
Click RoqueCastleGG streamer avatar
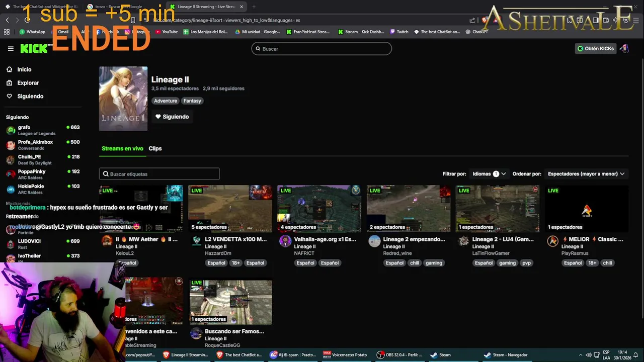pyautogui.click(x=196, y=334)
